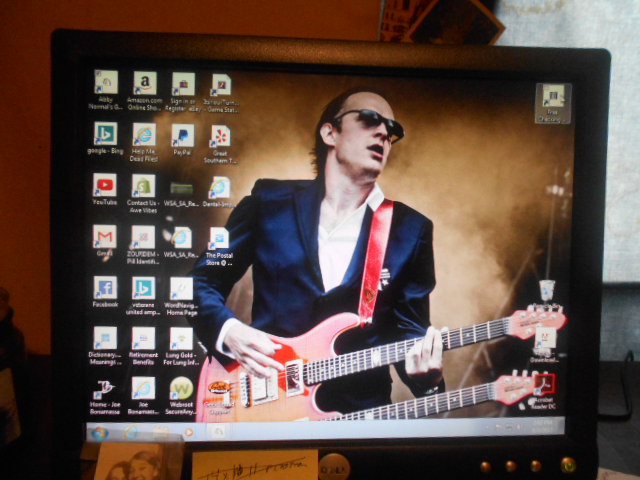The height and width of the screenshot is (480, 640).
Task: Open the Sign in or Register eBay shortcut
Action: coord(182,83)
